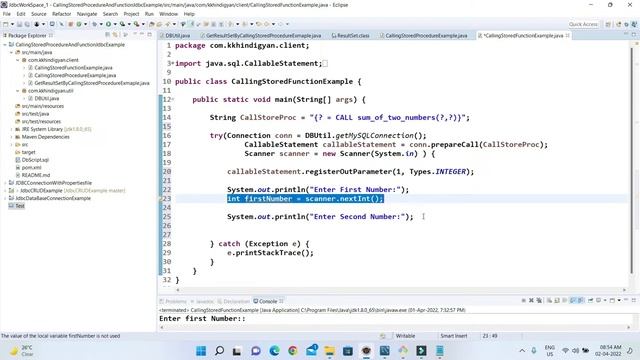Viewport: 640px width, 360px height.
Task: Click Collapse All icon in Package Explorer
Action: (108, 36)
